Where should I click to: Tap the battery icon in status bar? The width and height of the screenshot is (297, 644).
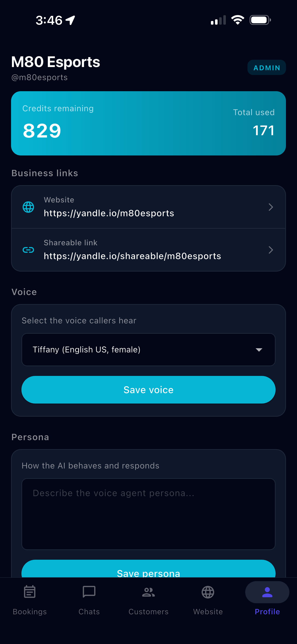pyautogui.click(x=260, y=20)
